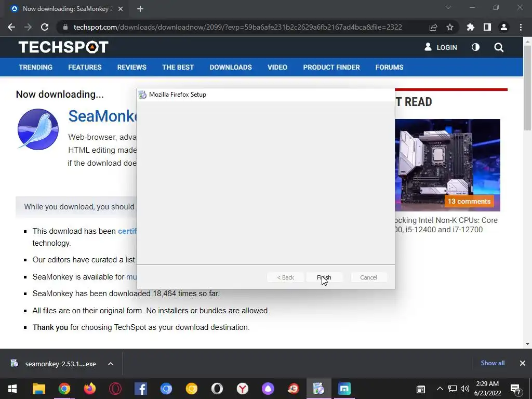
Task: Open the FEATURES menu item
Action: click(85, 67)
